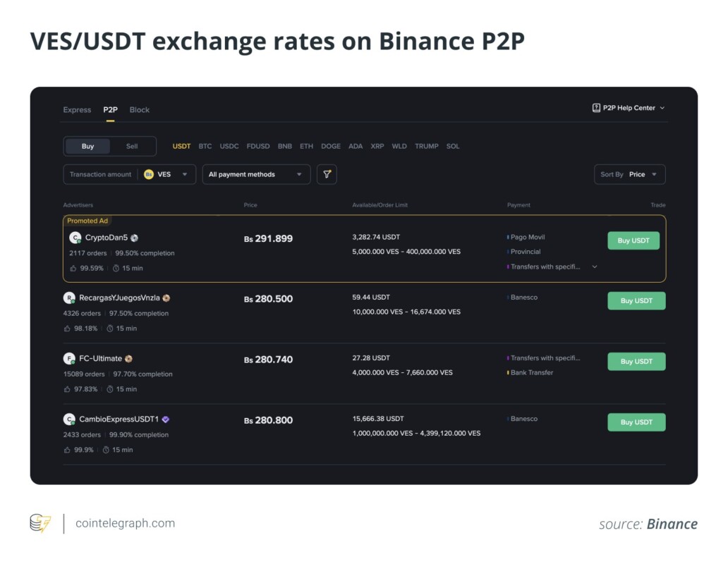Open the All payment methods dropdown

coord(256,174)
